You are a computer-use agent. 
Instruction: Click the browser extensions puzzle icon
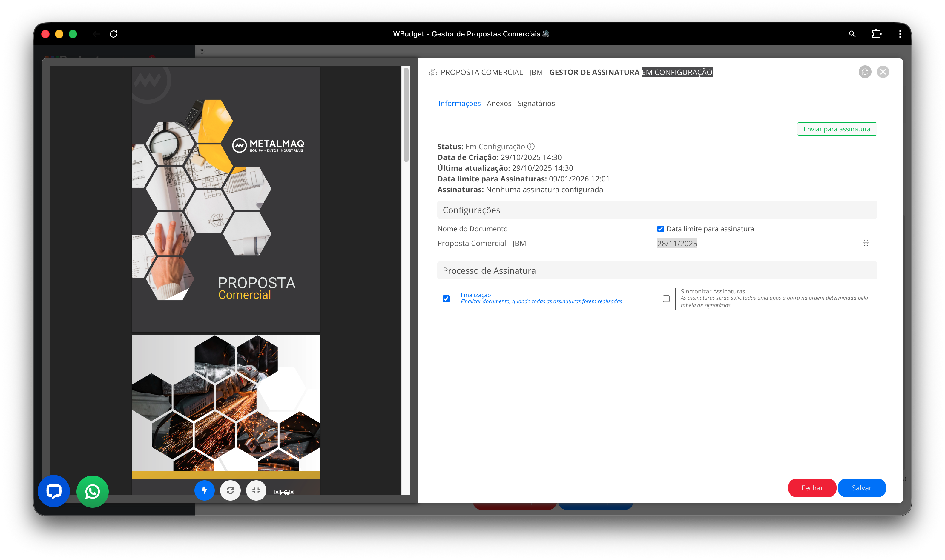(876, 34)
